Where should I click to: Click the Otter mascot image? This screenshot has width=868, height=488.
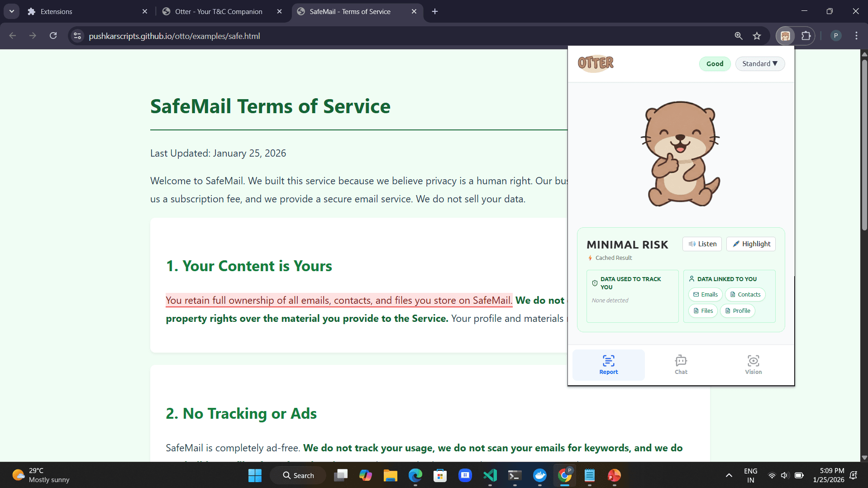tap(680, 154)
